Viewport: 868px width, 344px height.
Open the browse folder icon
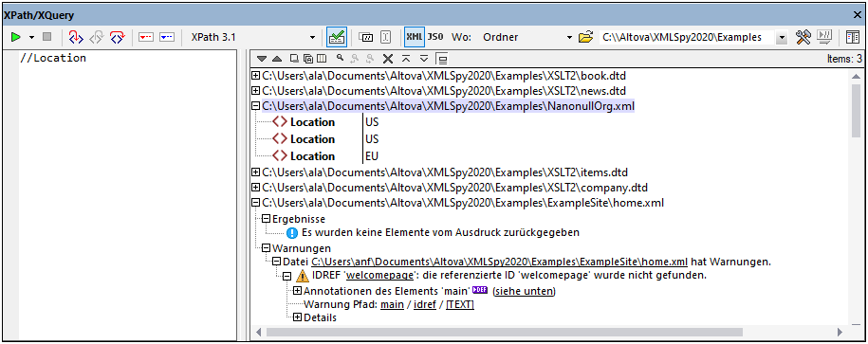585,37
